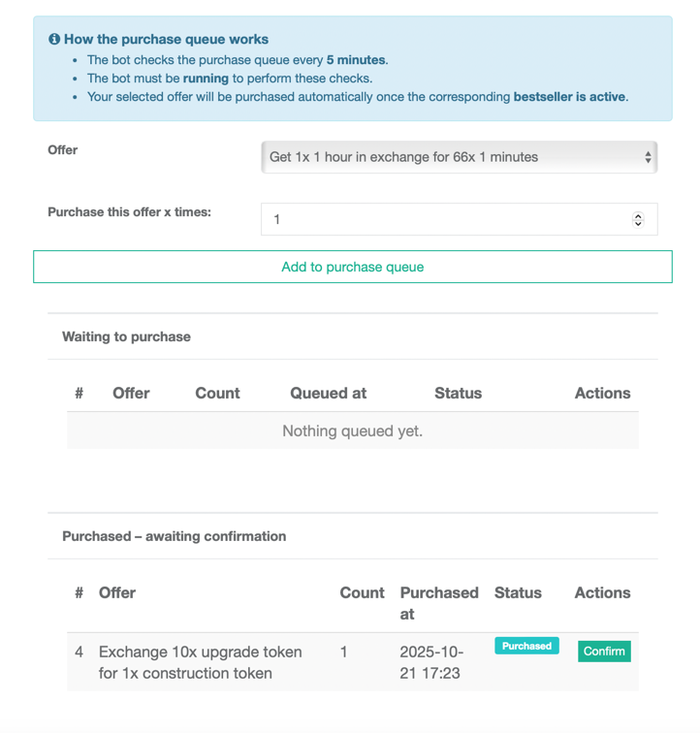This screenshot has height=733, width=700.
Task: Click the Offer field label
Action: [x=63, y=150]
